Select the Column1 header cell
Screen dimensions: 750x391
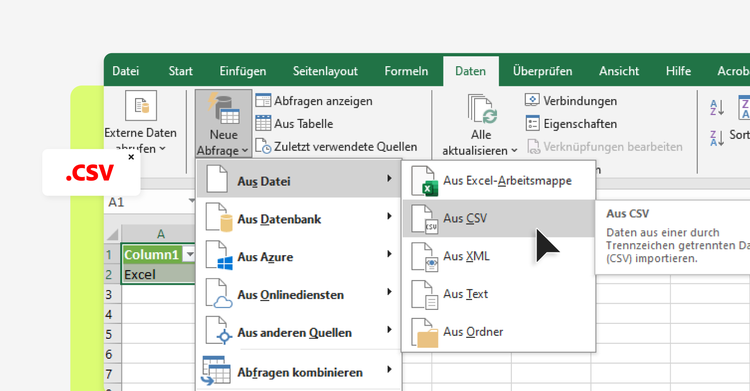pyautogui.click(x=153, y=255)
